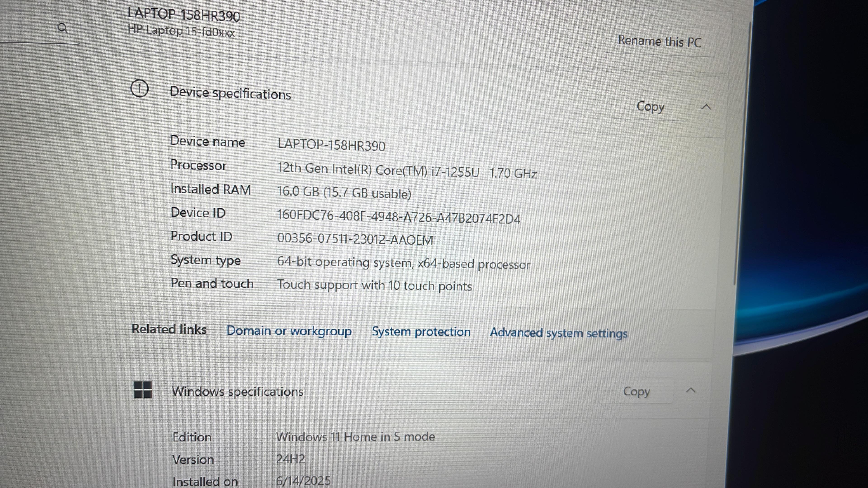Open Advanced system settings link

558,333
